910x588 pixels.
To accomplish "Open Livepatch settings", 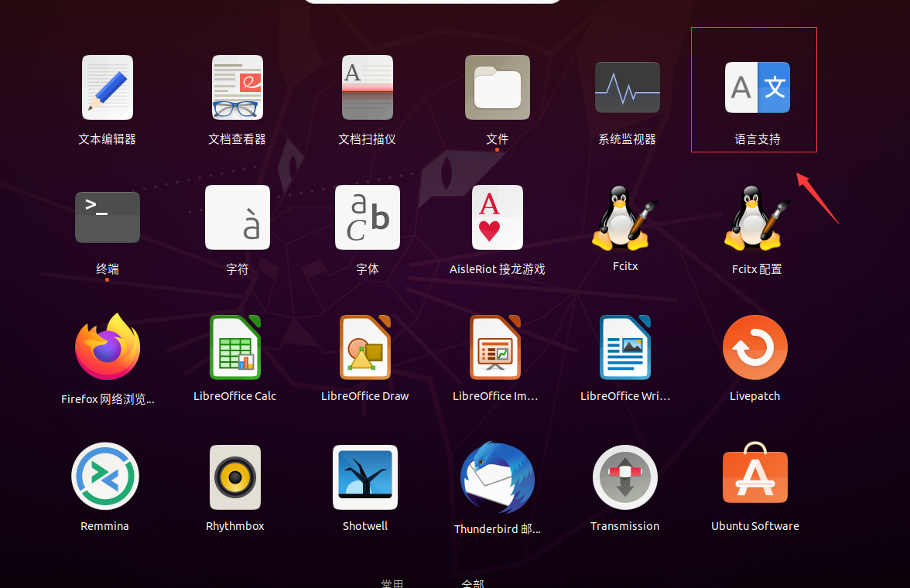I will [755, 347].
